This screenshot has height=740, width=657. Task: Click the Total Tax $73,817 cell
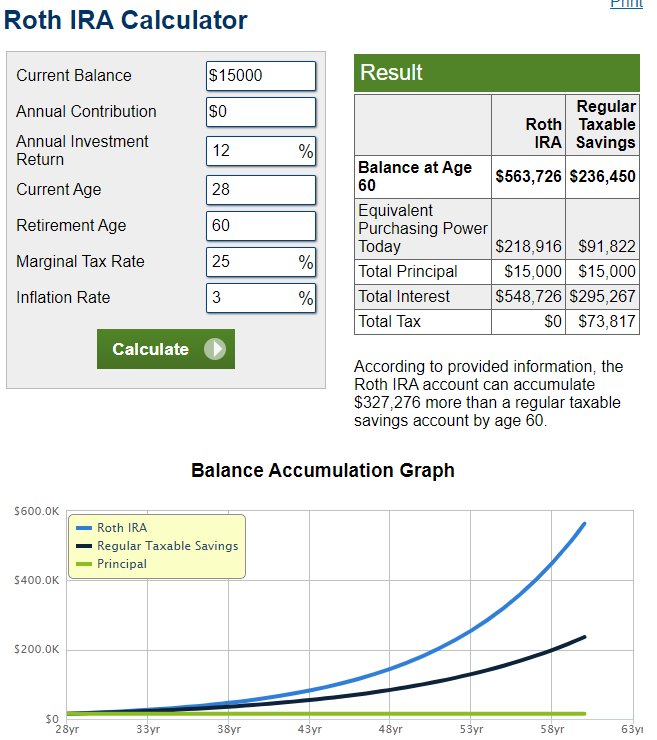tap(602, 321)
